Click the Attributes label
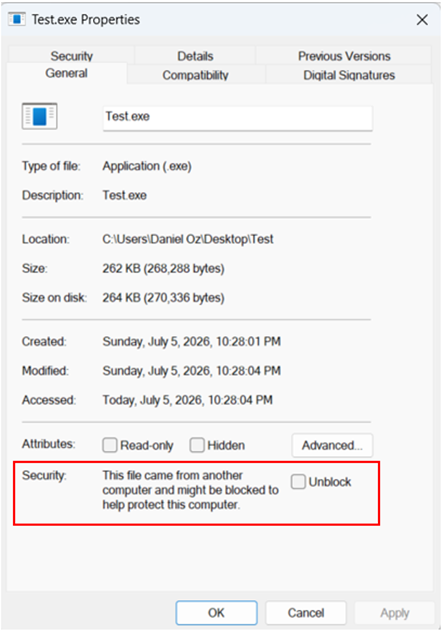 (x=49, y=443)
